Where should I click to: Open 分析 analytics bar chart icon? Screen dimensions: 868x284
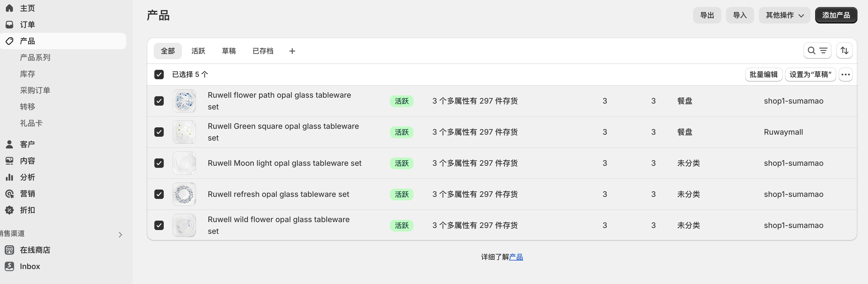9,177
